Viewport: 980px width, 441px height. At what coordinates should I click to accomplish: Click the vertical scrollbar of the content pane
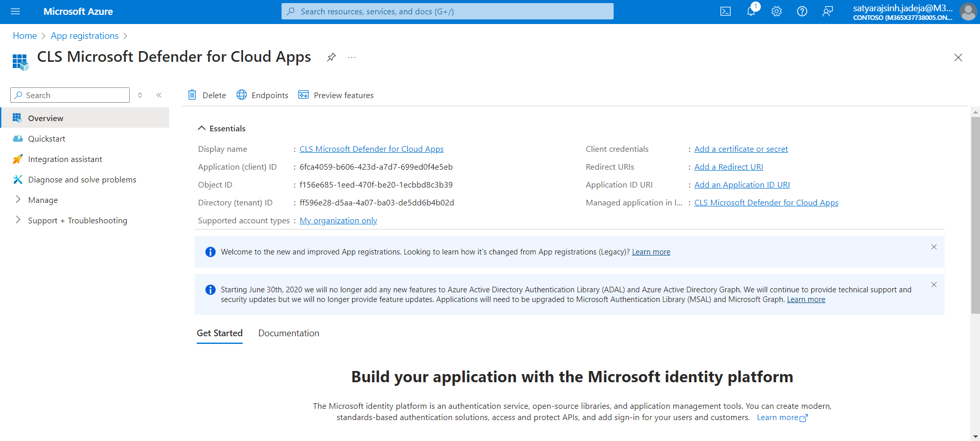975,215
